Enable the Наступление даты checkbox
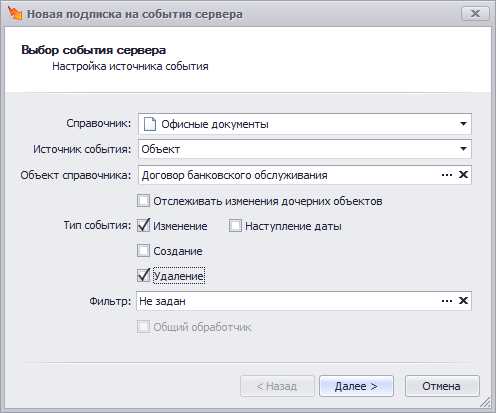 (x=235, y=226)
